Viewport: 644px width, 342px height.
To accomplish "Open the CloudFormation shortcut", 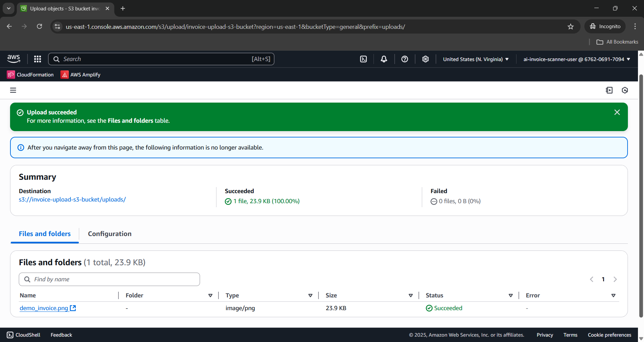I will [x=30, y=75].
